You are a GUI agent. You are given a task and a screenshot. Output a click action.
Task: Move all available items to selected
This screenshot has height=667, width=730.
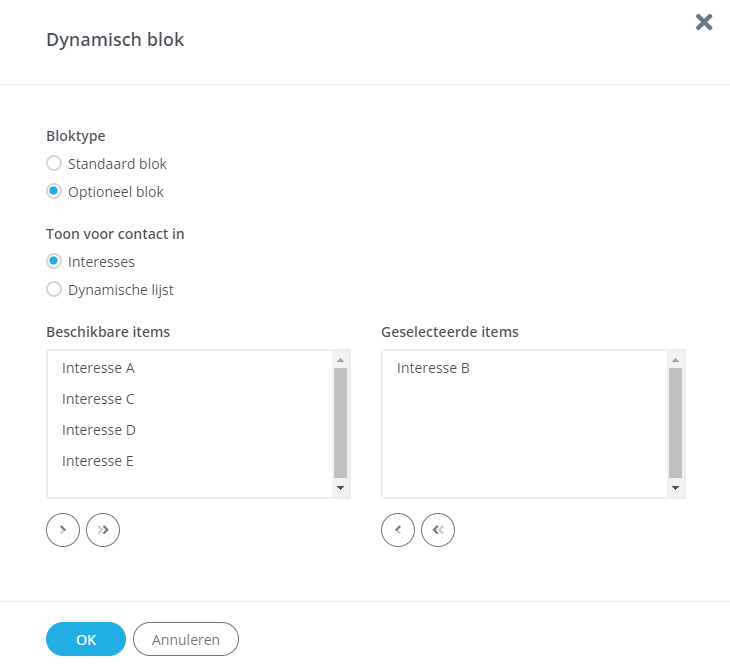[x=103, y=530]
